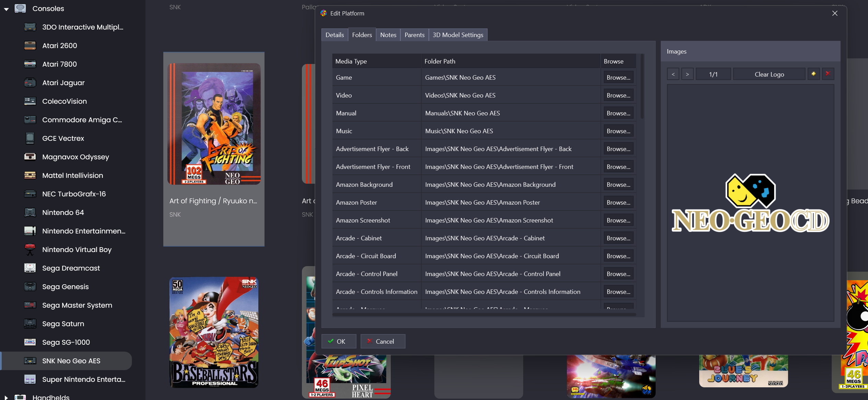
Task: Click the Edit Platform window app icon
Action: point(323,13)
